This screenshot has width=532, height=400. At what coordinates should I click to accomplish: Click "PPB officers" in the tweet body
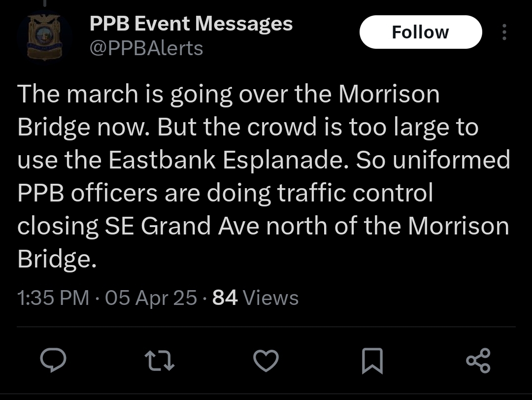[88, 193]
